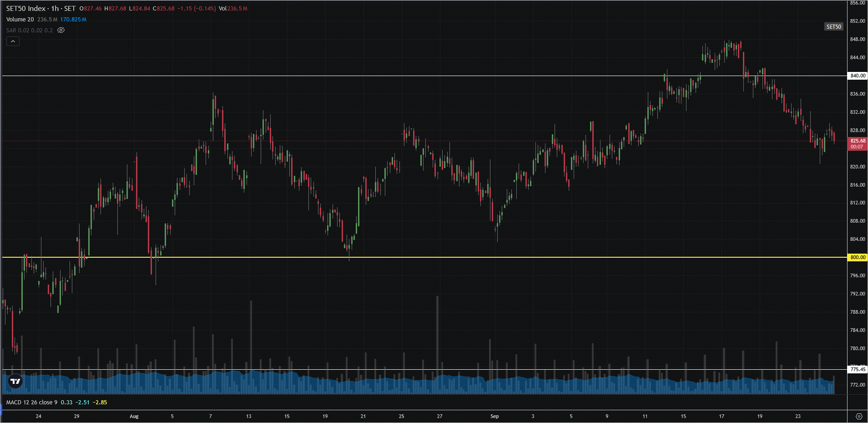The image size is (868, 423).
Task: Click the 23 date on time axis
Action: pos(797,416)
